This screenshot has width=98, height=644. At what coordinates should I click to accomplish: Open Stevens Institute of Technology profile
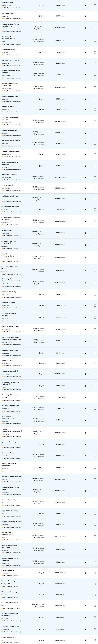[x=9, y=465]
